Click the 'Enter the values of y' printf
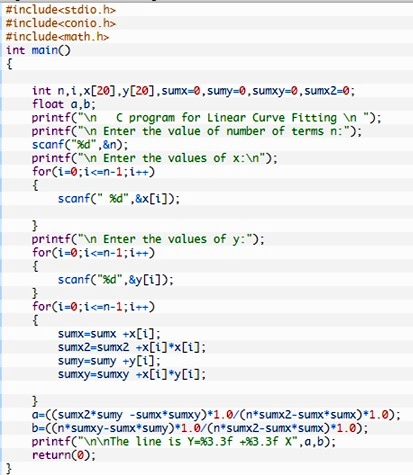413x475 pixels. coord(148,239)
